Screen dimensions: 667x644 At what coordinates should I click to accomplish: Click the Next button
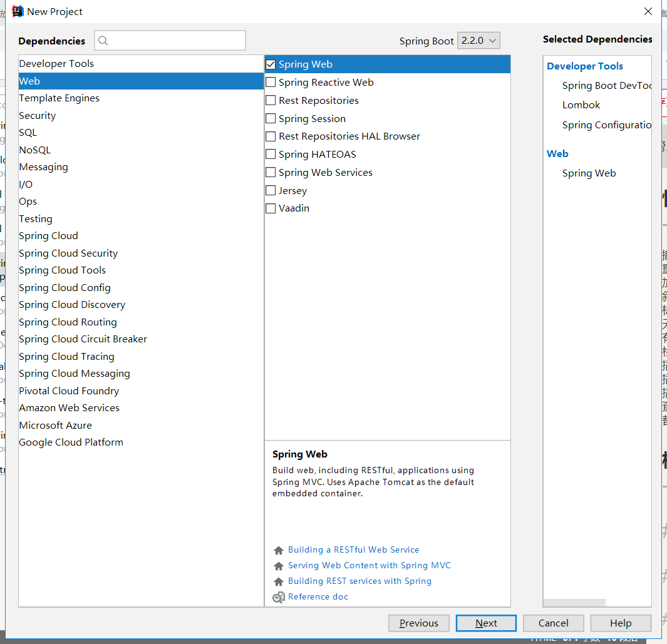coord(486,623)
